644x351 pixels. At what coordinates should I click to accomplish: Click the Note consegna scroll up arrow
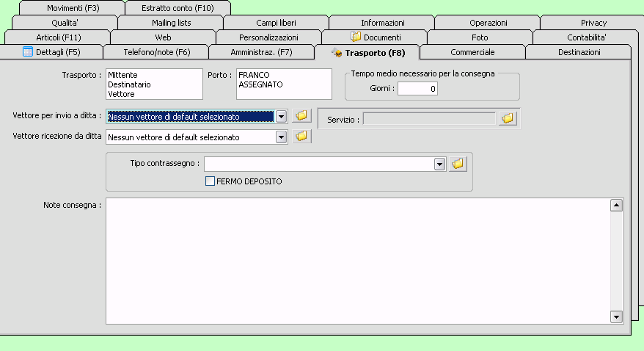tap(616, 205)
